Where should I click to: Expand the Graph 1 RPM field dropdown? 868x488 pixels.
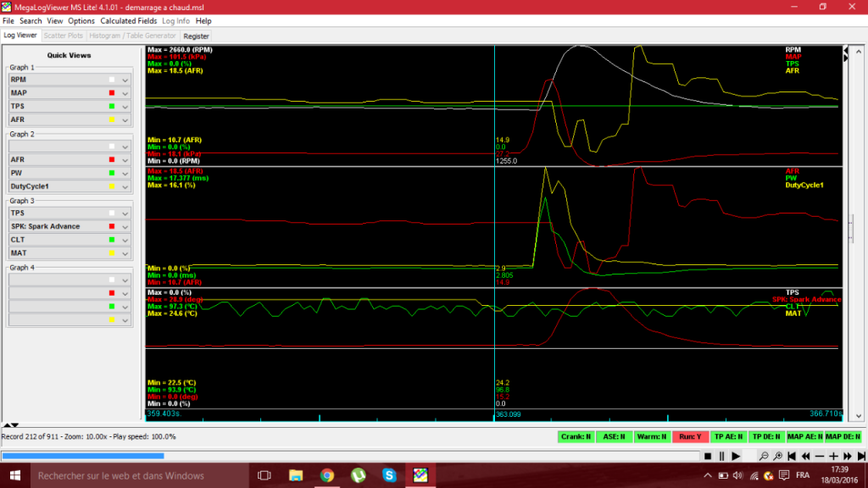[x=125, y=80]
